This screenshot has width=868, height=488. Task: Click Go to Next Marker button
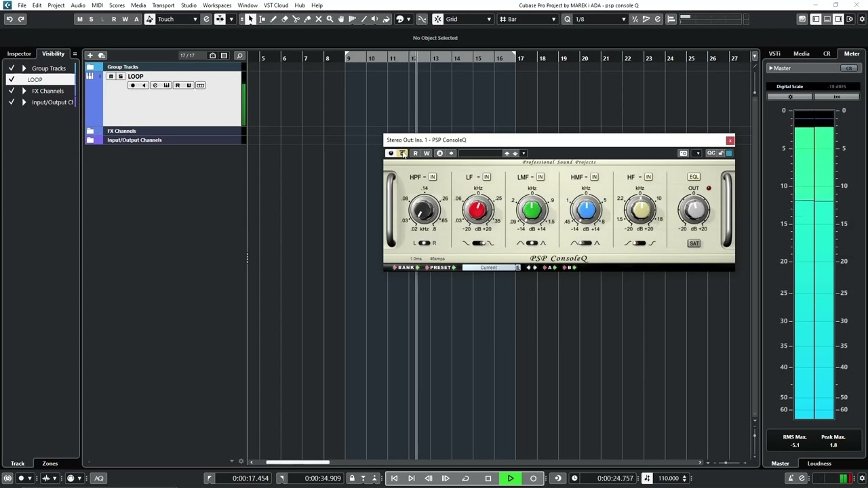pyautogui.click(x=411, y=479)
